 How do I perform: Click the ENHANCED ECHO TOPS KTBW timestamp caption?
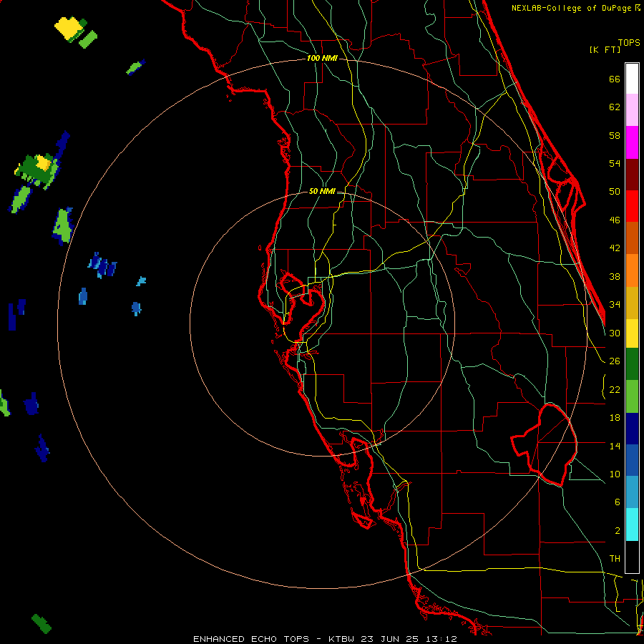(x=325, y=639)
